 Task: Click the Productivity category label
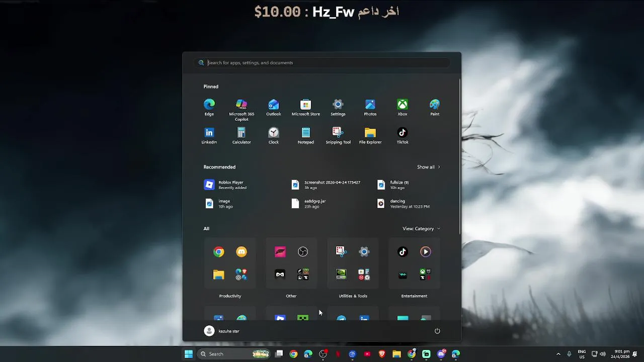coord(230,296)
